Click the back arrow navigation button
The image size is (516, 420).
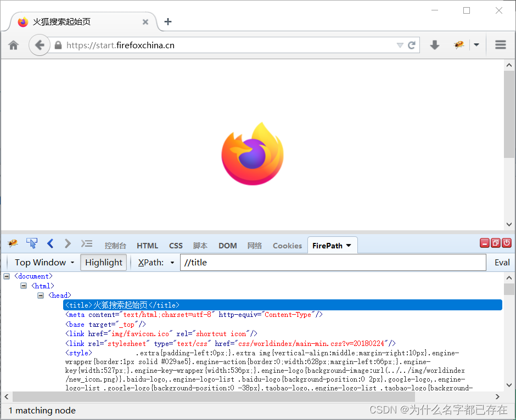tap(40, 45)
